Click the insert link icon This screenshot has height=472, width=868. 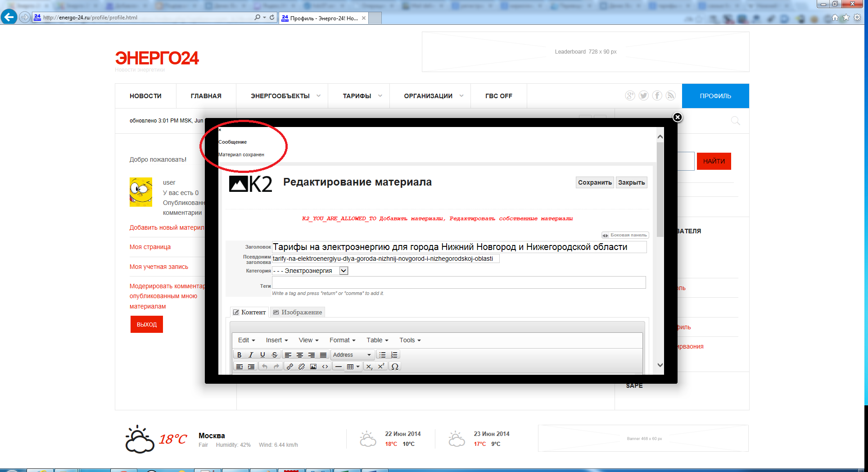click(x=290, y=367)
